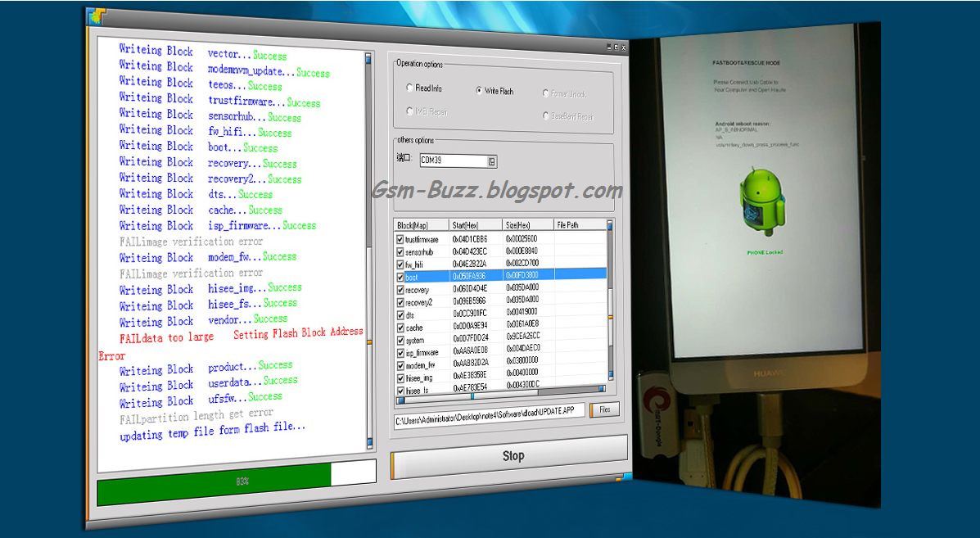Viewport: 980px width, 538px height.
Task: Click the 83% flashing progress bar
Action: coord(237,481)
